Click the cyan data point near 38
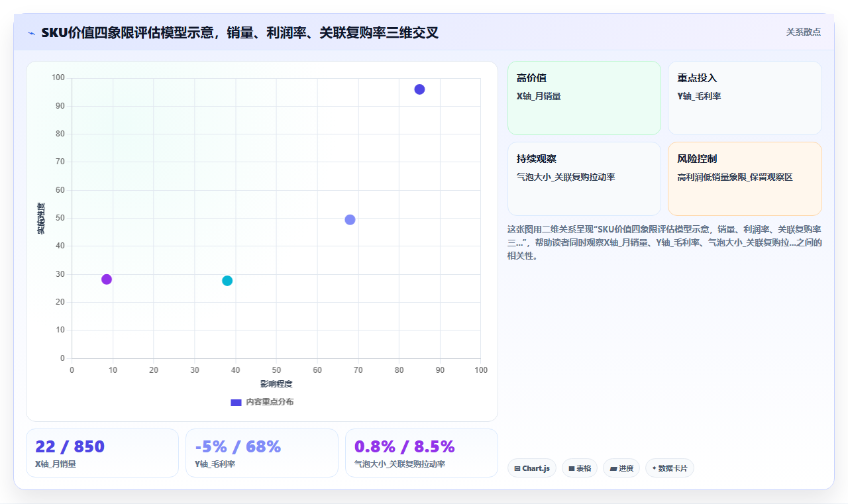The height and width of the screenshot is (504, 848). (227, 281)
